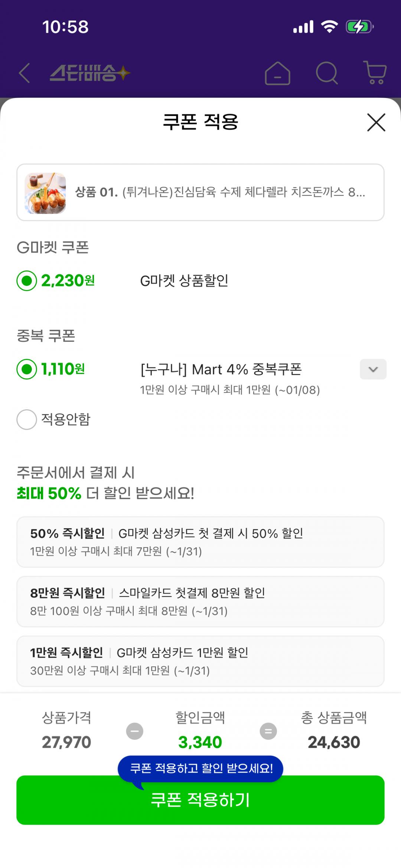Image resolution: width=401 pixels, height=868 pixels.
Task: Open the home icon in header
Action: pos(277,73)
